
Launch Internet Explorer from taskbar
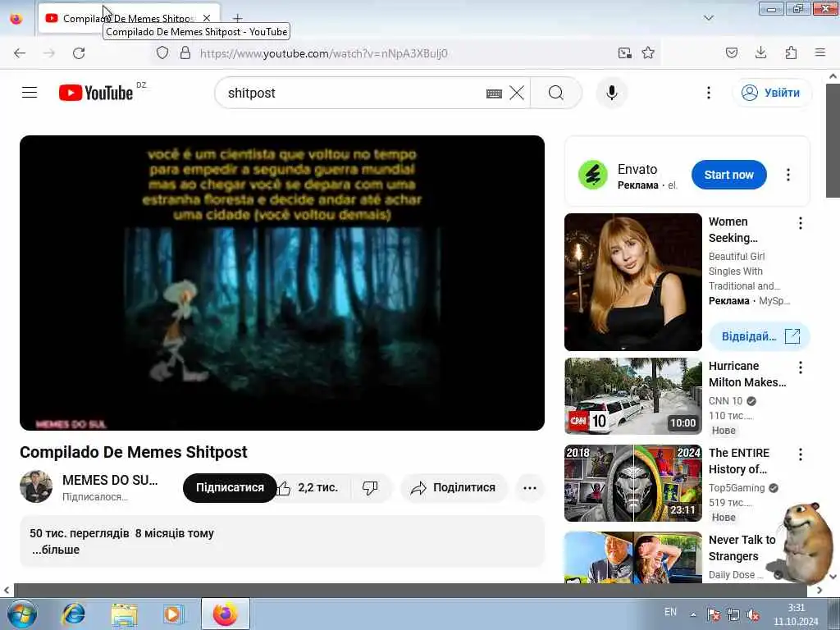coord(73,614)
